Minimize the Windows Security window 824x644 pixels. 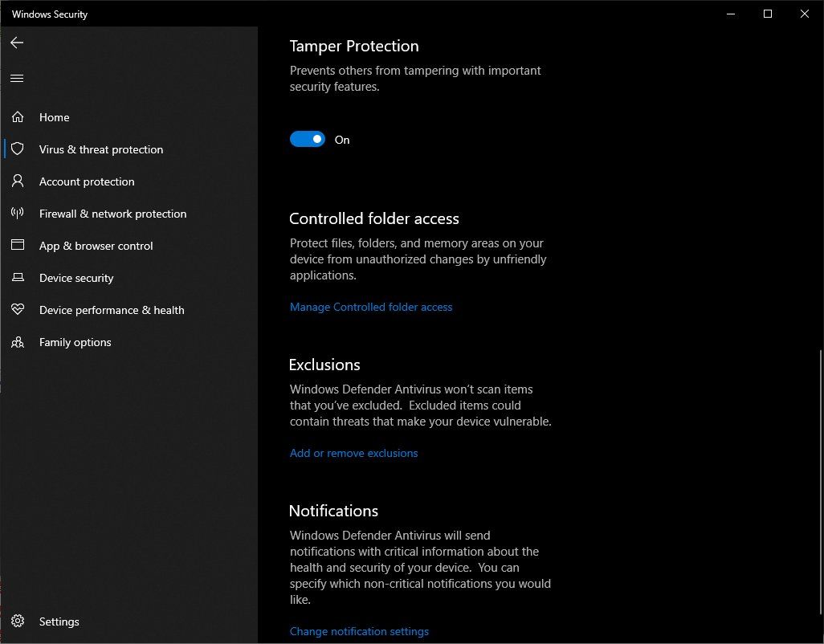coord(731,14)
